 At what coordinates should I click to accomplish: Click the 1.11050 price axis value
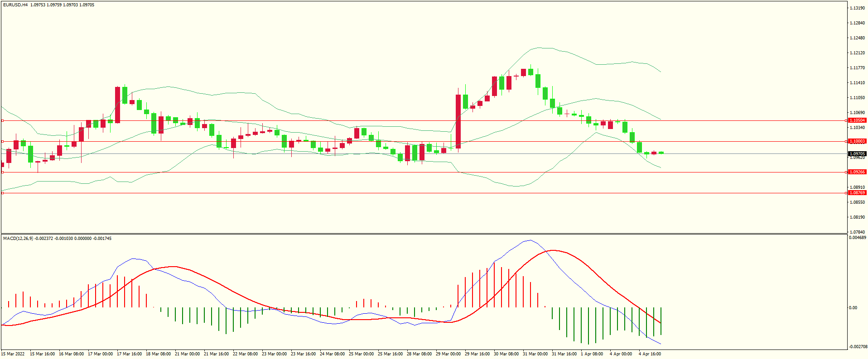[857, 98]
